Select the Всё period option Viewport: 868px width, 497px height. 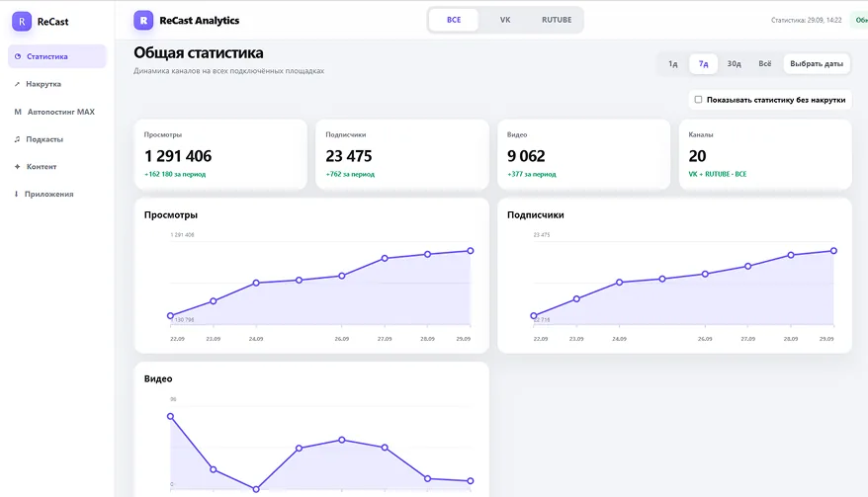[x=764, y=63]
